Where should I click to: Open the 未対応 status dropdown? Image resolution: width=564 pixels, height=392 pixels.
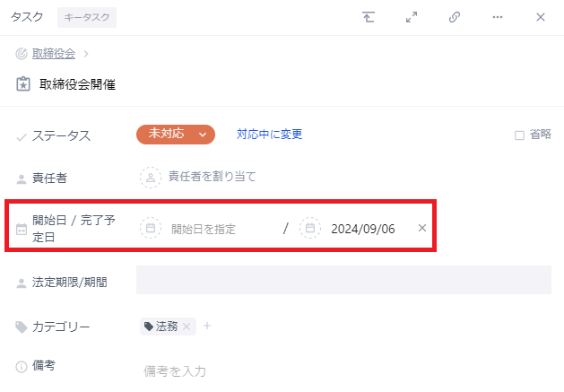(176, 135)
